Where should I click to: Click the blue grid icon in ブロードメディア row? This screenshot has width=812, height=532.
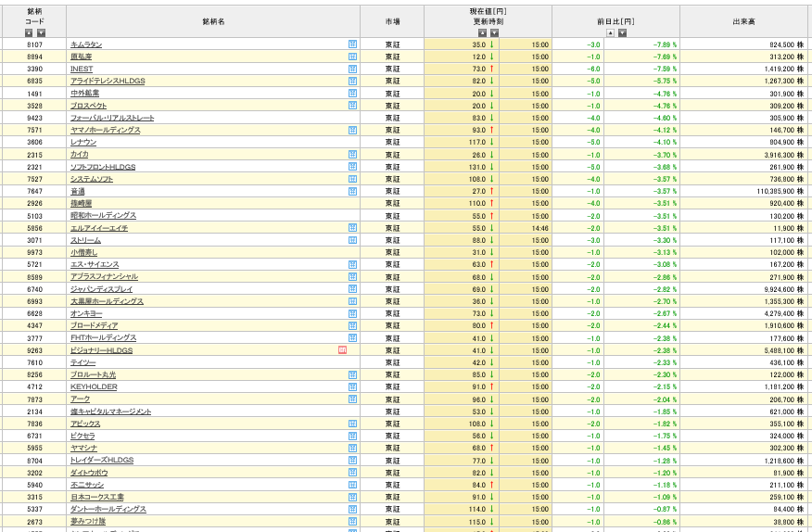pos(352,325)
